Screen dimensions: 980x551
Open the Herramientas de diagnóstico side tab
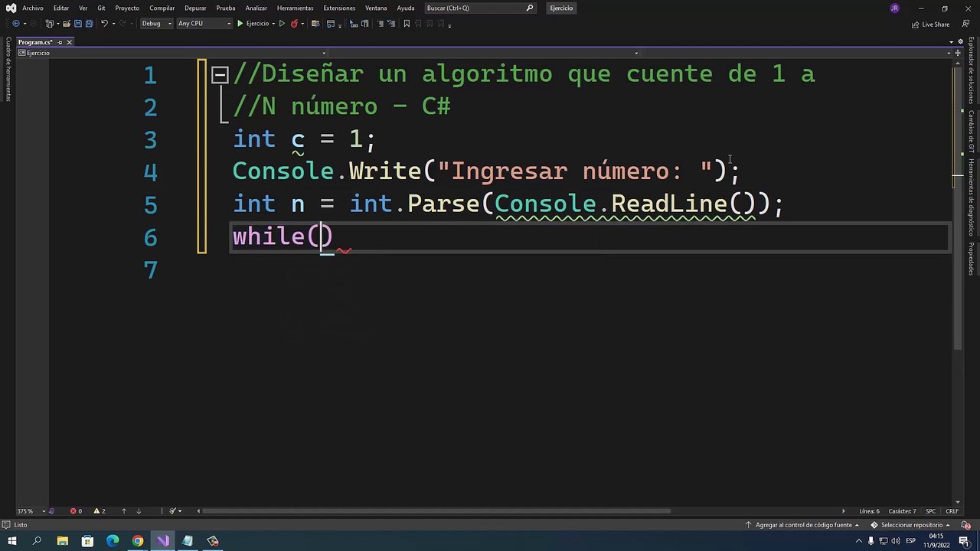[971, 197]
